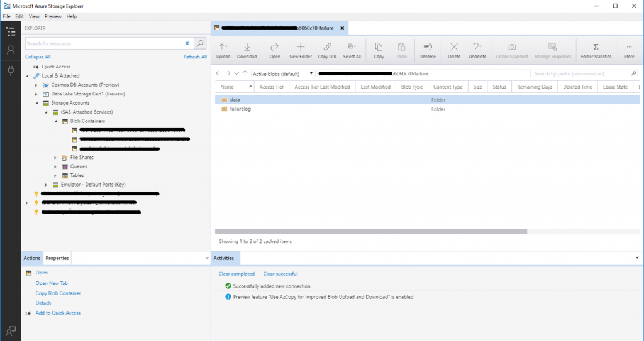The height and width of the screenshot is (341, 644).
Task: Open the View menu
Action: [x=34, y=16]
